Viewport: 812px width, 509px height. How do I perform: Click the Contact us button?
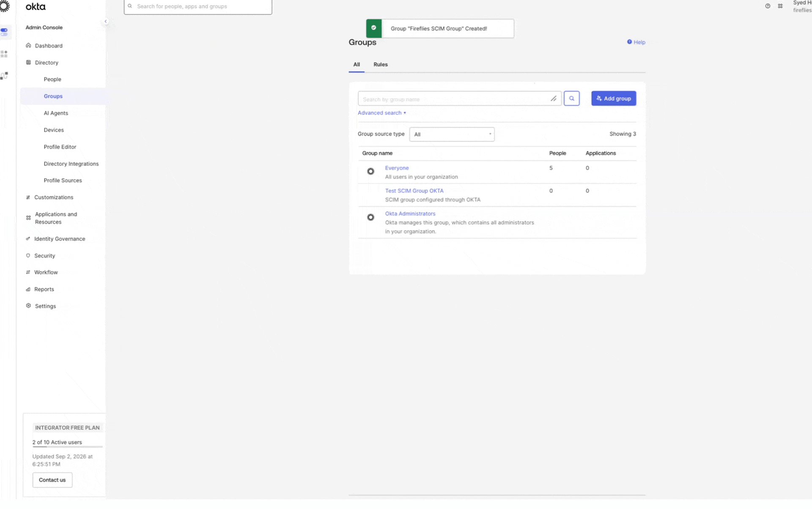coord(52,480)
